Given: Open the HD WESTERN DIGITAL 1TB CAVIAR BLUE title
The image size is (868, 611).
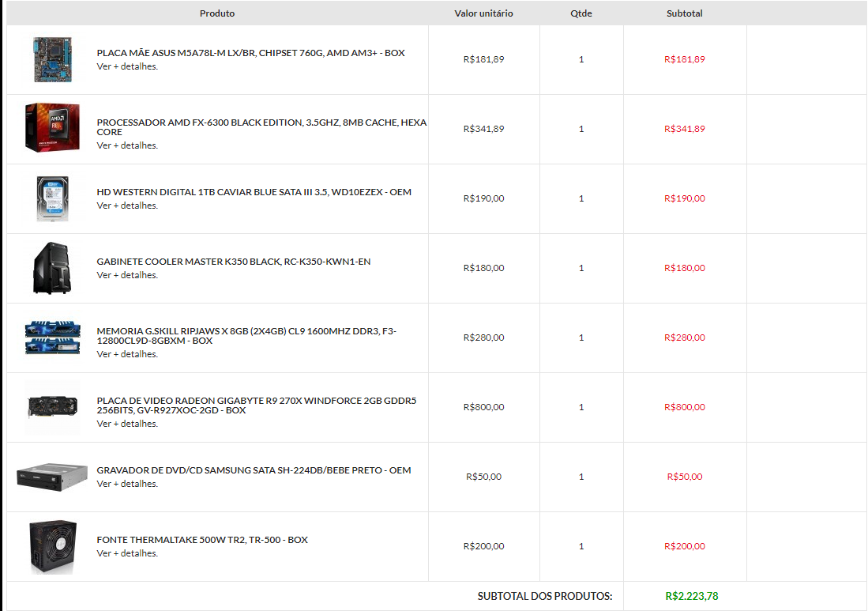Looking at the screenshot, I should pyautogui.click(x=254, y=192).
